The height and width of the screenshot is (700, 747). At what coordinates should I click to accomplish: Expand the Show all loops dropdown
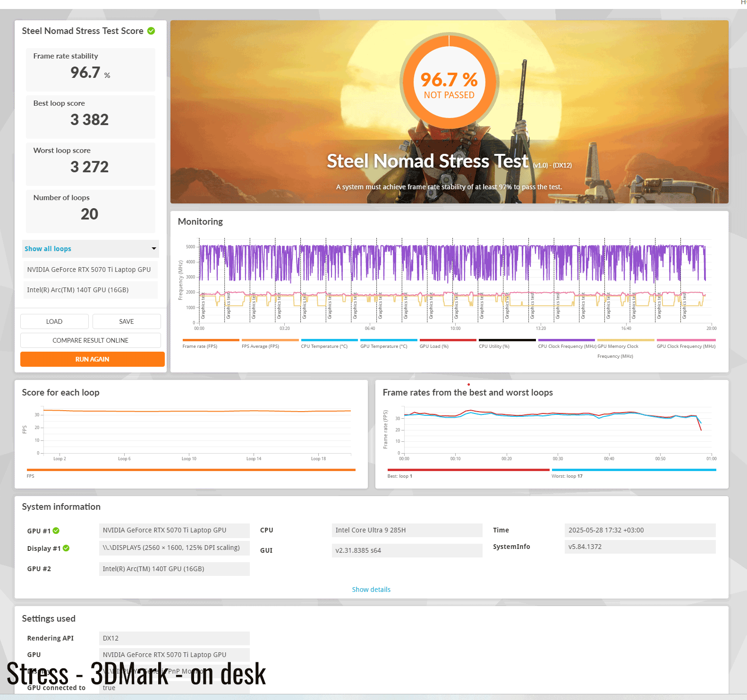click(x=91, y=249)
